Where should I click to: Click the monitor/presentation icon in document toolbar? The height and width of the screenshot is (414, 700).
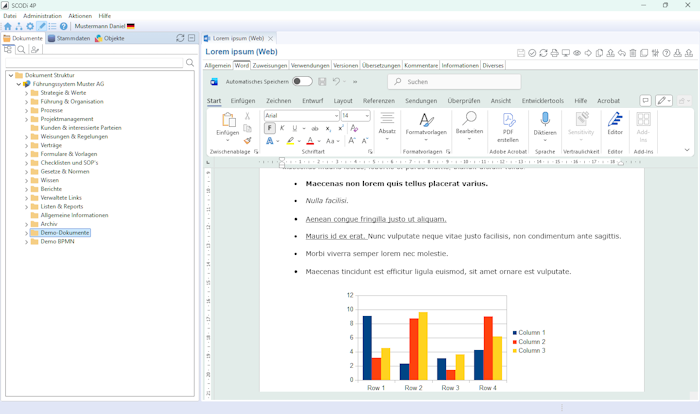566,53
